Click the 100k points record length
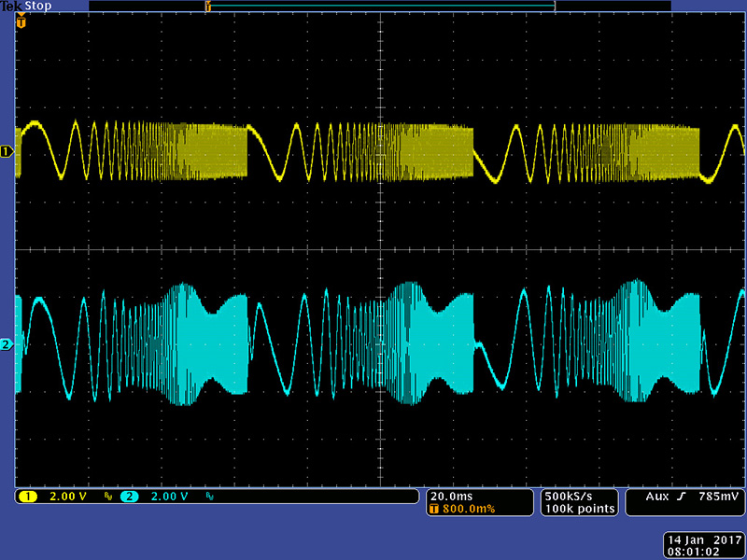747x560 pixels. point(579,509)
